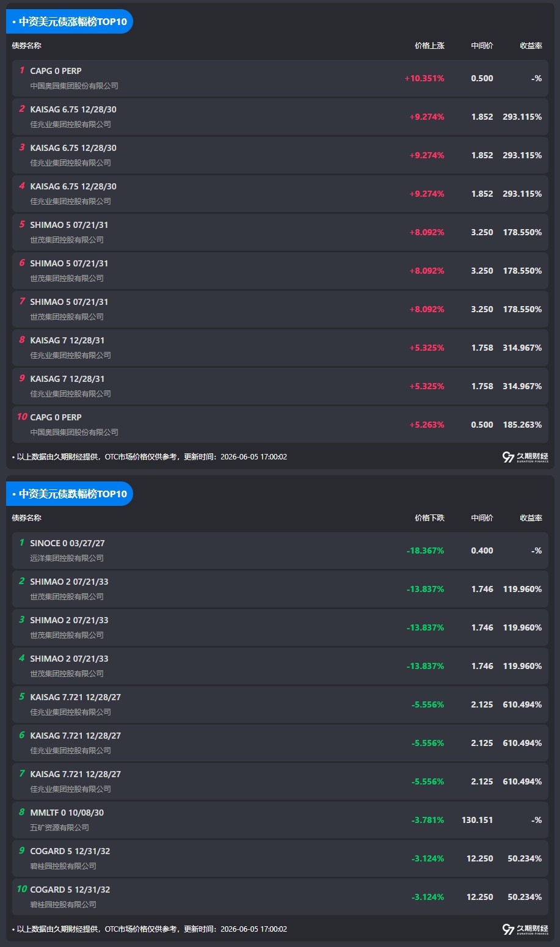Click the -% yield in SINOCE row
Image resolution: width=560 pixels, height=947 pixels.
(x=537, y=550)
